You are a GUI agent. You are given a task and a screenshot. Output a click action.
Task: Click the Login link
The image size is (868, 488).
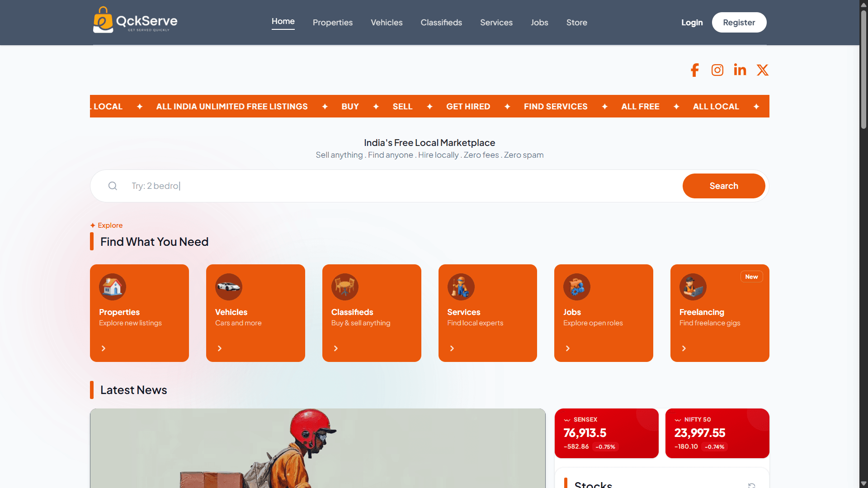[x=692, y=23]
